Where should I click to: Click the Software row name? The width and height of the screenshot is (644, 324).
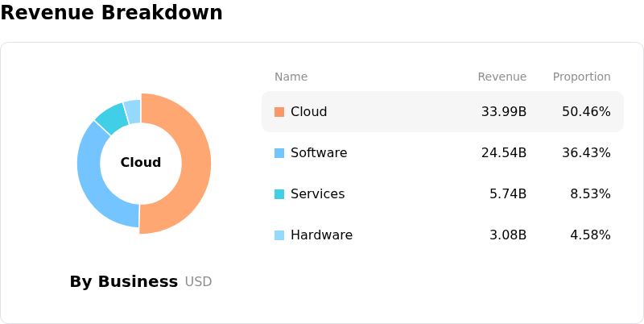coord(319,153)
